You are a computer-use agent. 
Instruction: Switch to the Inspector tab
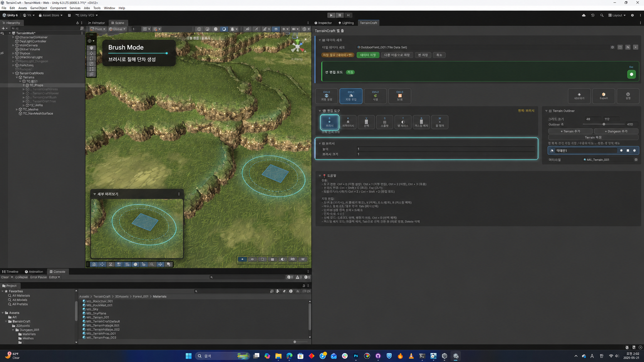coord(323,23)
